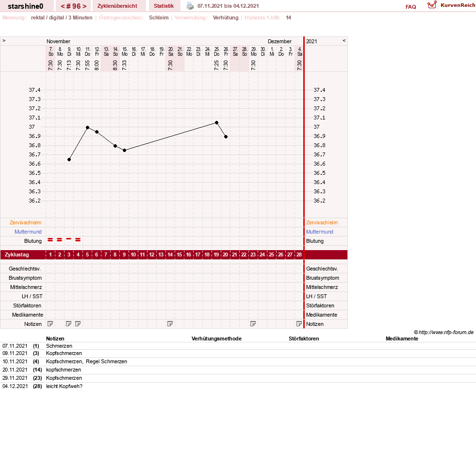Open the KurvenReich logo link
This screenshot has width=476, height=474.
pos(451,5)
